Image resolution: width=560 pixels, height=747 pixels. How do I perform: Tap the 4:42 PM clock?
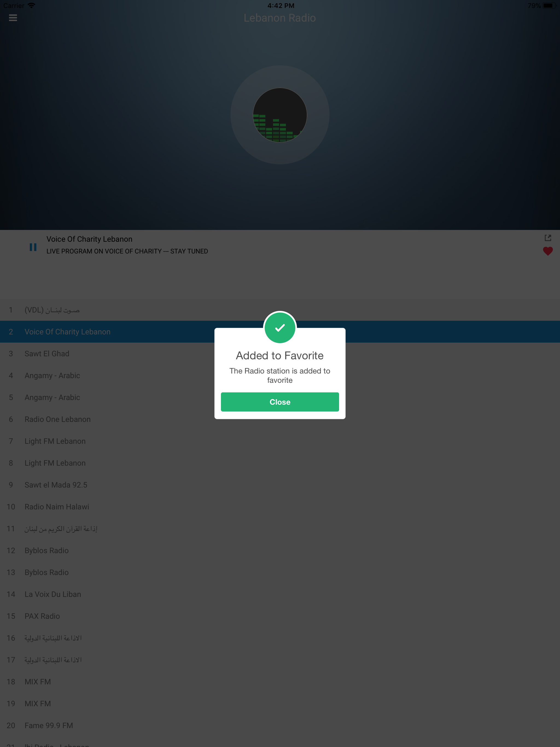[x=281, y=5]
